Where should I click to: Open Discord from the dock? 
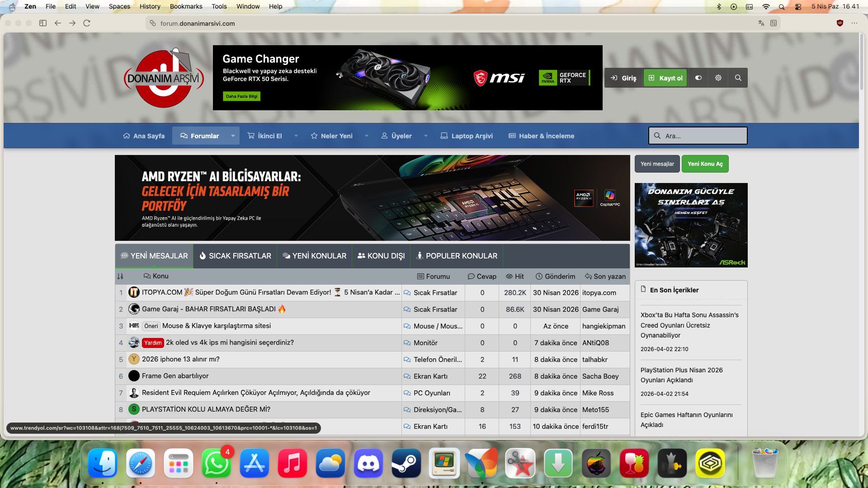tap(368, 464)
